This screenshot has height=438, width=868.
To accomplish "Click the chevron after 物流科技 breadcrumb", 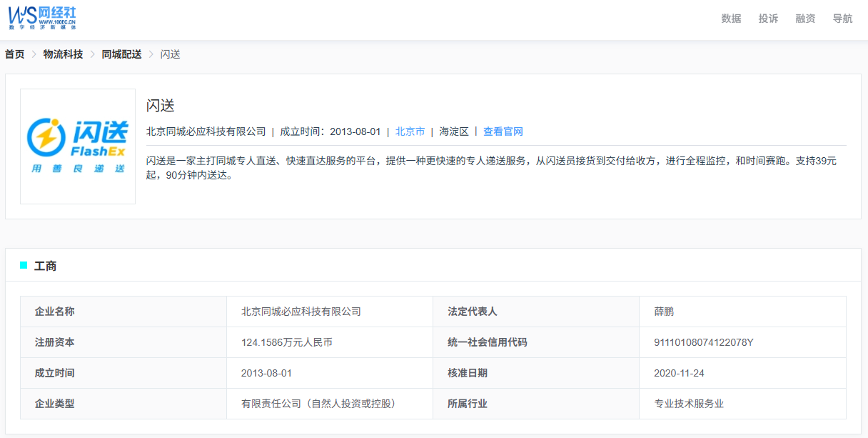I will click(x=92, y=54).
